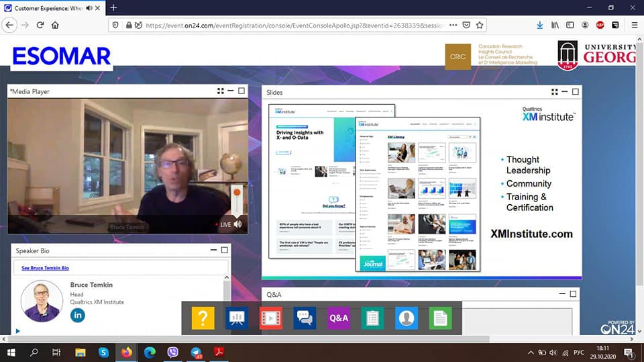Mute the media player speaker icon
644x362 pixels.
[237, 224]
